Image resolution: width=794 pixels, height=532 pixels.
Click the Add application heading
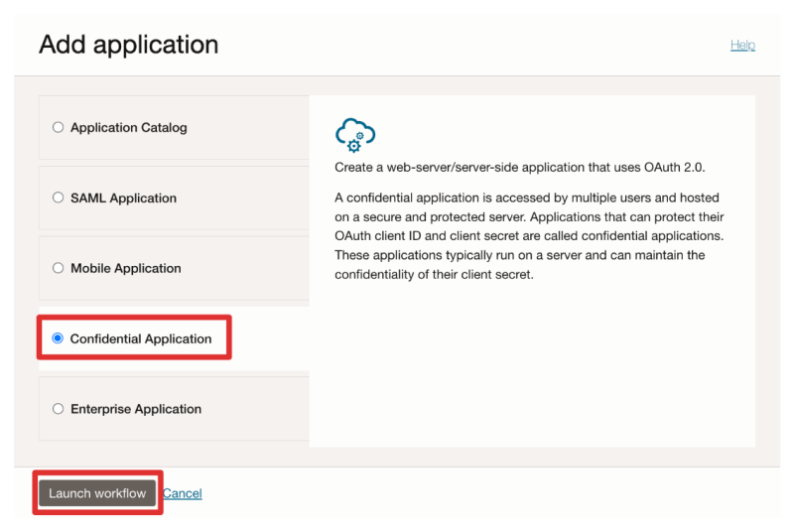click(128, 45)
